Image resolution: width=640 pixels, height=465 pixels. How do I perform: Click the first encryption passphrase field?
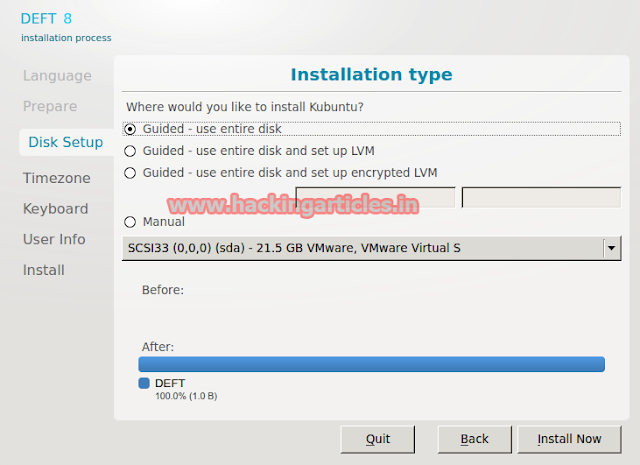pos(375,197)
